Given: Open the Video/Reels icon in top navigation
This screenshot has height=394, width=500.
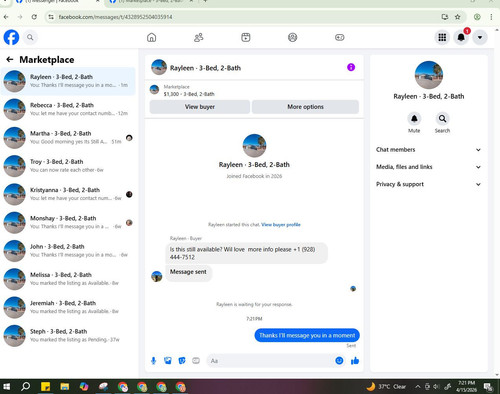Looking at the screenshot, I should (246, 37).
